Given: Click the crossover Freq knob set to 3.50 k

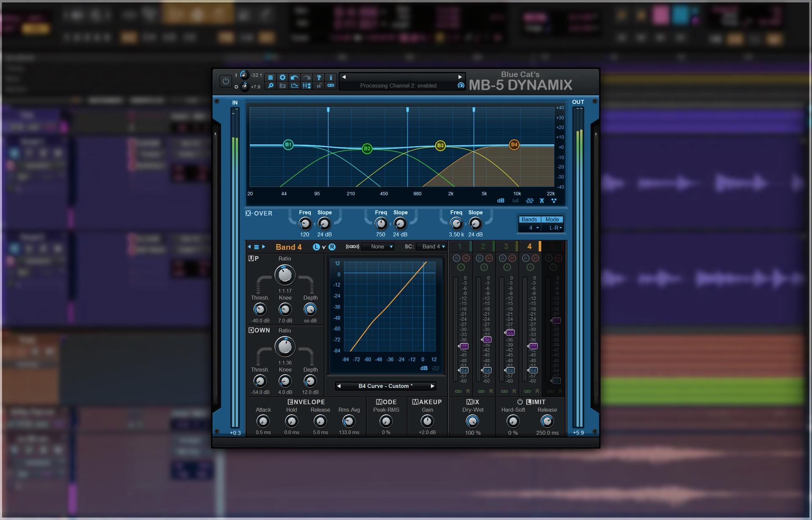Looking at the screenshot, I should pos(456,224).
